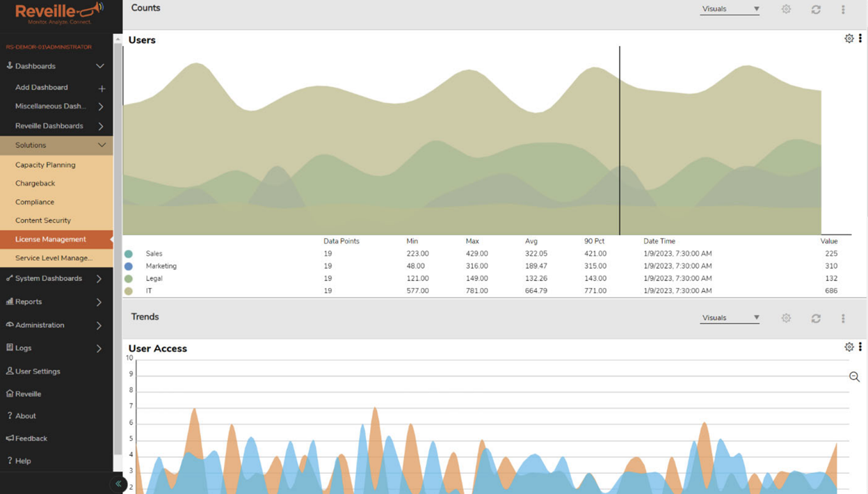Click the Date Time column header
This screenshot has width=868, height=494.
click(x=659, y=241)
